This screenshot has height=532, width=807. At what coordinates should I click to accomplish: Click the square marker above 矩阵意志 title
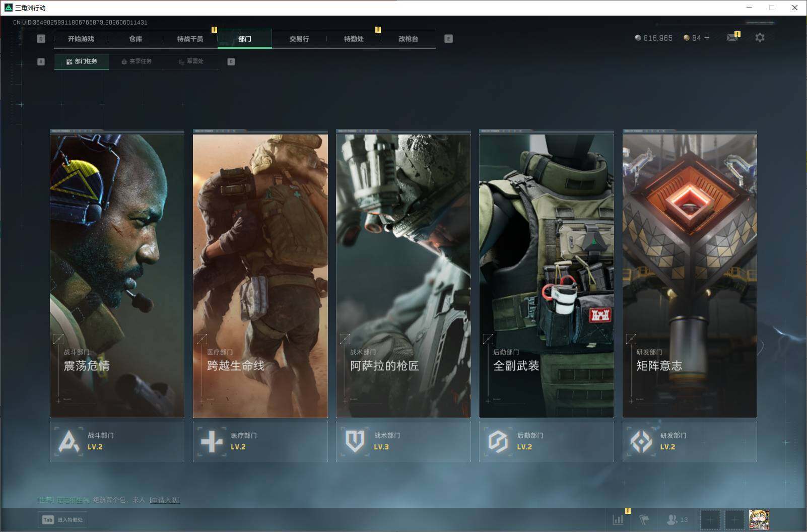tap(631, 339)
